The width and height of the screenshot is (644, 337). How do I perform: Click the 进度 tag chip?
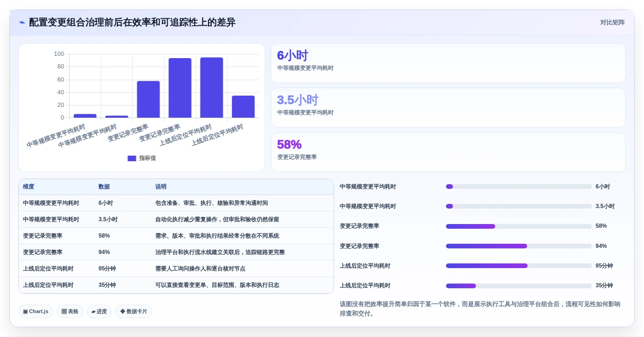click(99, 311)
